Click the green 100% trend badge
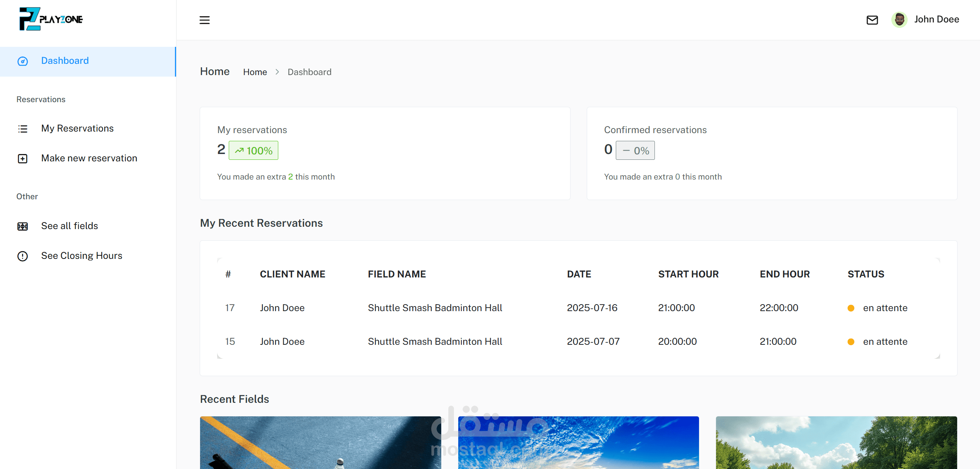 pyautogui.click(x=254, y=151)
